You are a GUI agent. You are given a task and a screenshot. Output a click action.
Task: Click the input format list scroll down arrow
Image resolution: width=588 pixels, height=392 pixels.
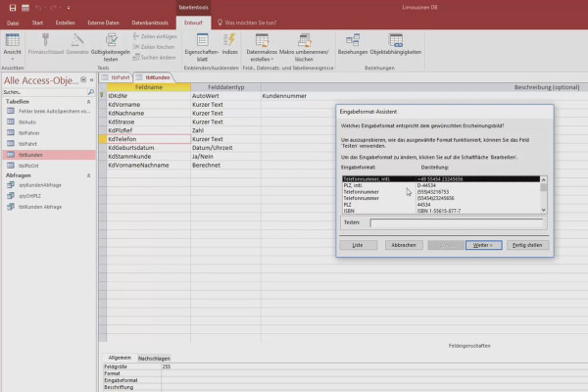click(543, 210)
